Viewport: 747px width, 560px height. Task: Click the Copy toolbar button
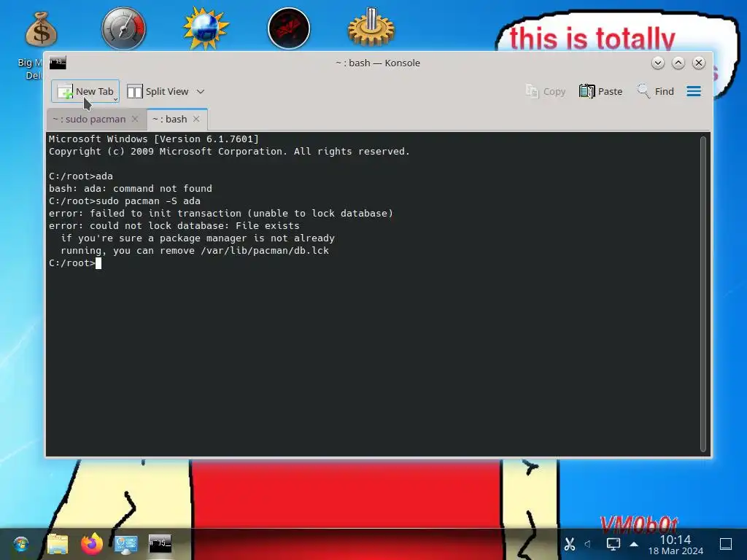click(x=546, y=91)
